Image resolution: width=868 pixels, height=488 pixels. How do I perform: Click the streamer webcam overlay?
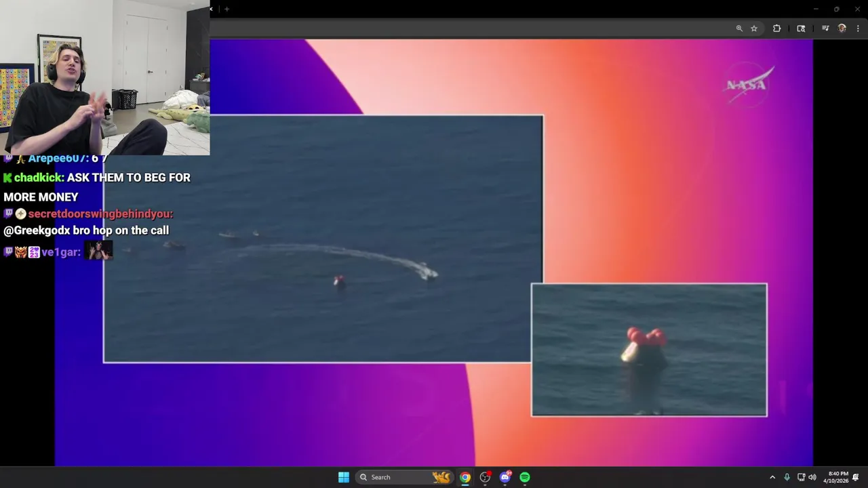(x=105, y=77)
